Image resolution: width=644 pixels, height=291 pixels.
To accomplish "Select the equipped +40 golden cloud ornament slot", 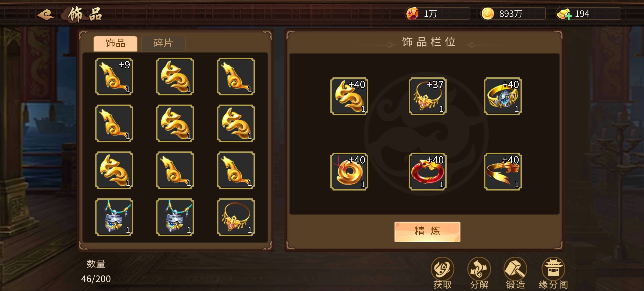I will coord(349,96).
